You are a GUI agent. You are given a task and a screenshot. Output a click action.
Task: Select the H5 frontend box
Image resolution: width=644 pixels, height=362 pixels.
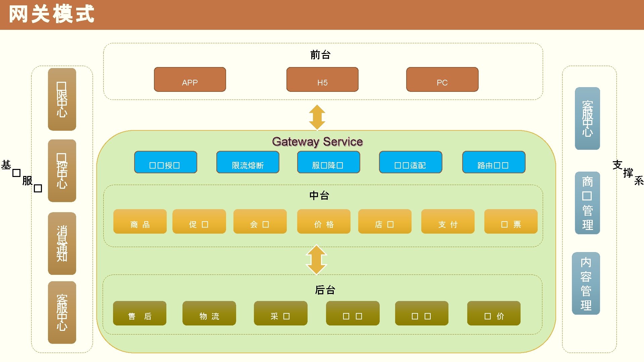[x=322, y=79]
